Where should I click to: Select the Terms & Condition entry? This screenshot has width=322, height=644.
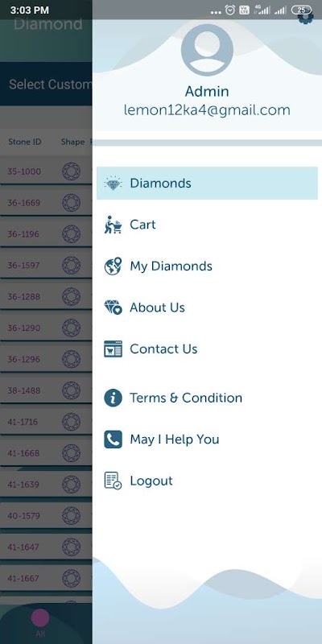[x=207, y=398]
